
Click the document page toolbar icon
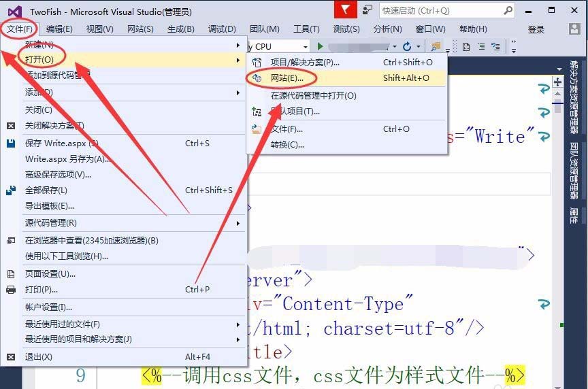466,47
